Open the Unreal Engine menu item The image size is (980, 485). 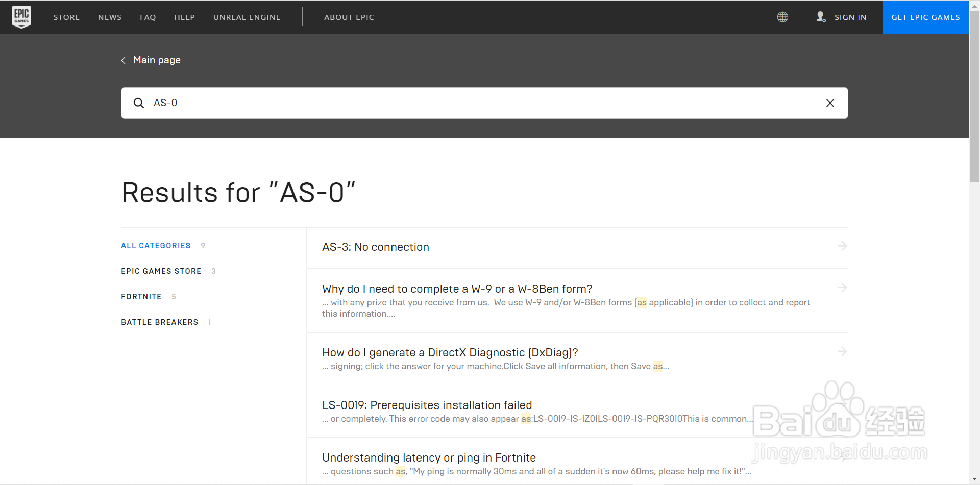[x=247, y=17]
